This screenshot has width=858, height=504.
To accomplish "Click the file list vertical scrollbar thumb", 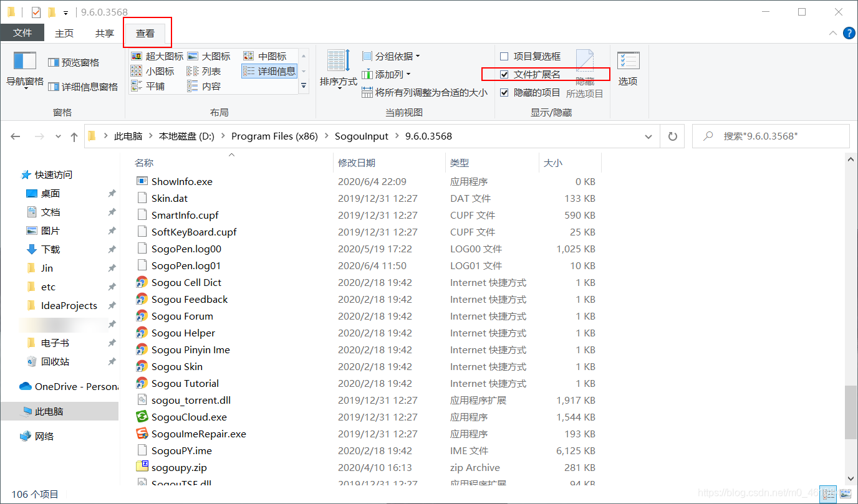I will (851, 412).
